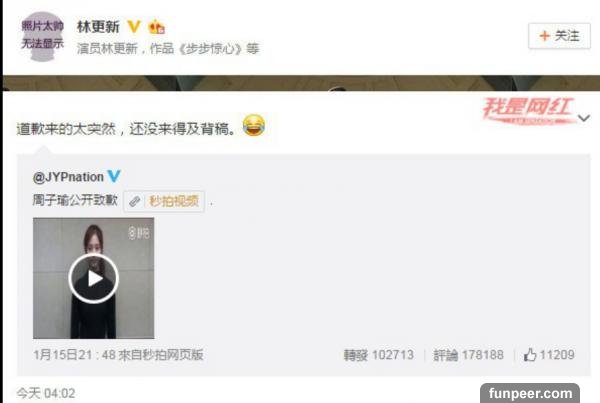Image resolution: width=600 pixels, height=403 pixels.
Task: Click the 秒拍 watermark on video
Action: [139, 233]
